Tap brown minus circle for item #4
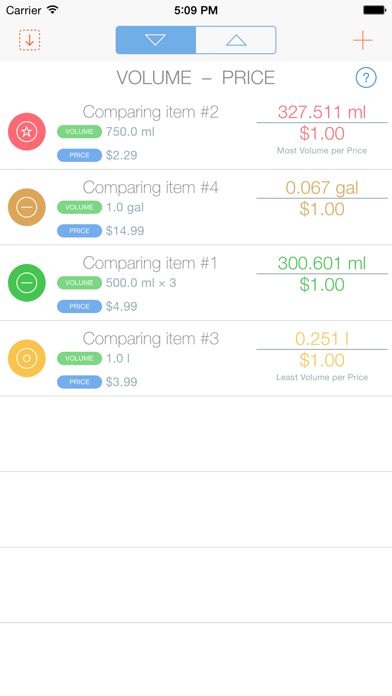This screenshot has height=696, width=392. click(x=27, y=207)
